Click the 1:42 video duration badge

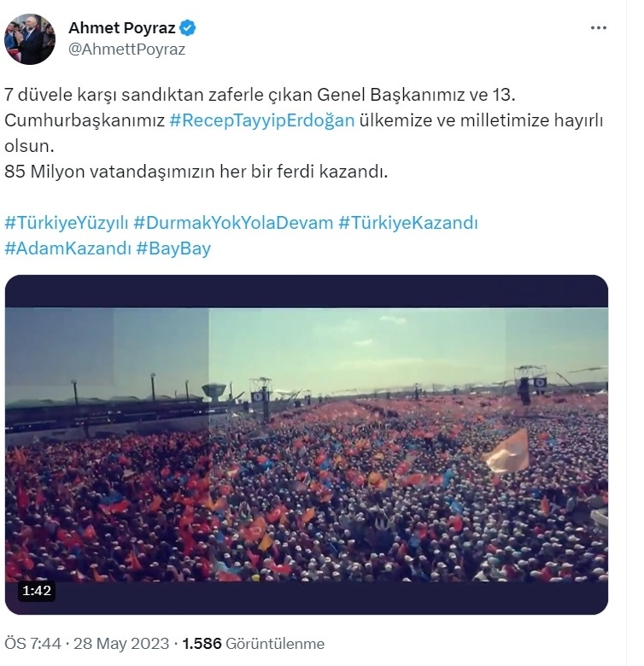coord(37,590)
